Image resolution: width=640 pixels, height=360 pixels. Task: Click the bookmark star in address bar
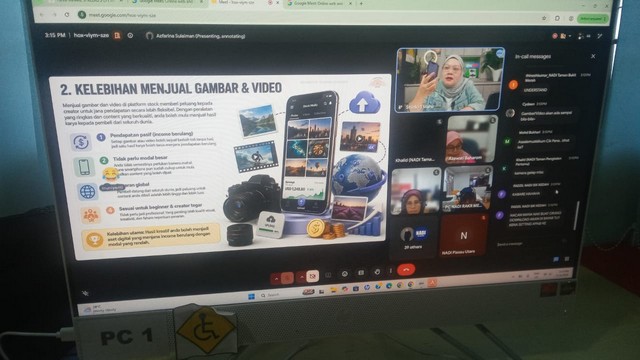(x=544, y=18)
